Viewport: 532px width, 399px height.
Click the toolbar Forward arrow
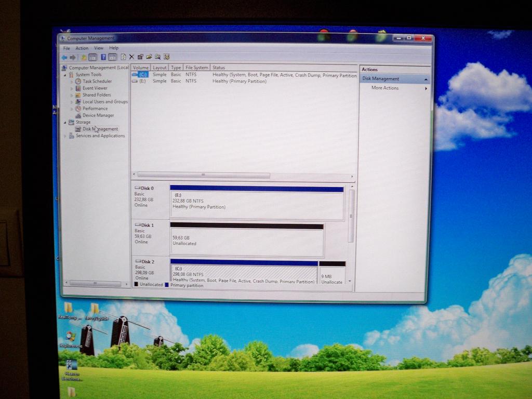pyautogui.click(x=73, y=57)
